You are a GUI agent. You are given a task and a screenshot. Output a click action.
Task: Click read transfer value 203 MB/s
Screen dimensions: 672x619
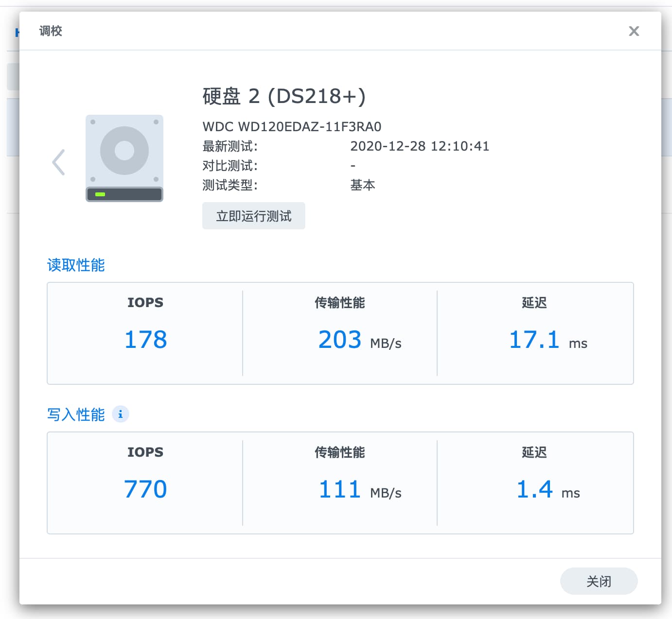360,340
